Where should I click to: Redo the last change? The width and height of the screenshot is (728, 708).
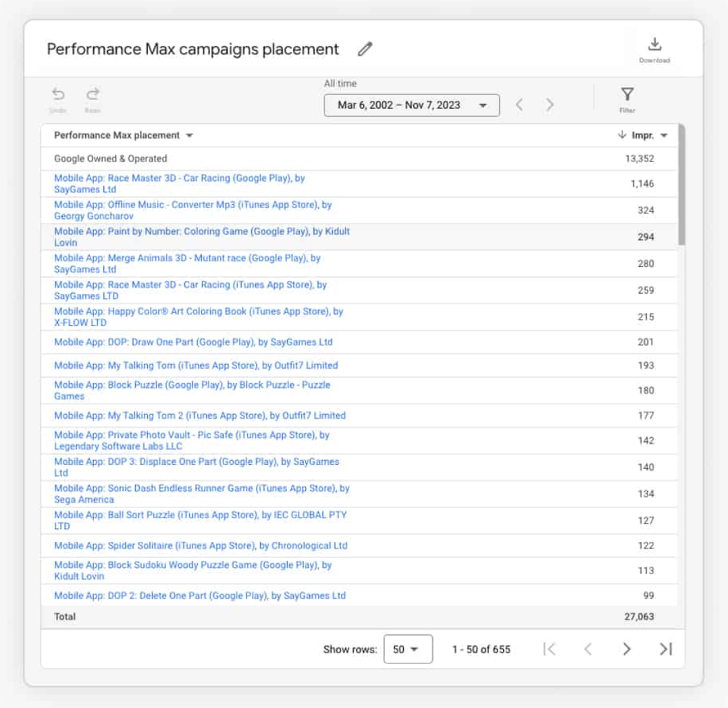pos(93,99)
